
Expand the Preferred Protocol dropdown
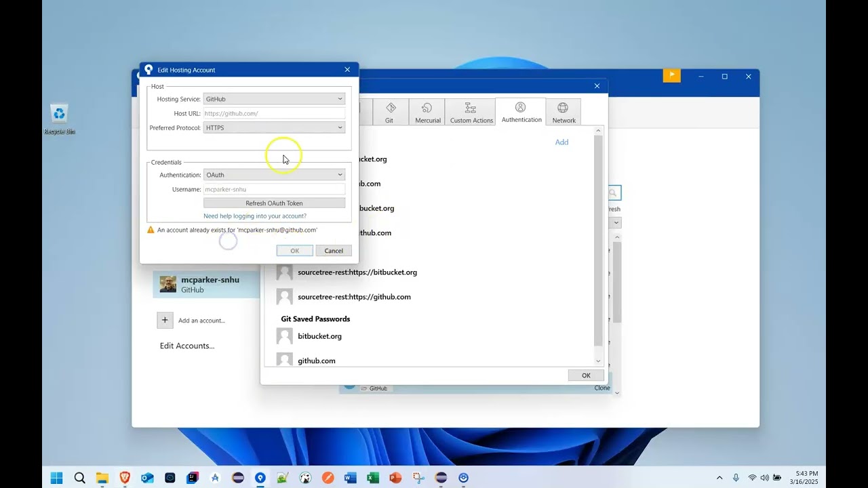(x=274, y=127)
